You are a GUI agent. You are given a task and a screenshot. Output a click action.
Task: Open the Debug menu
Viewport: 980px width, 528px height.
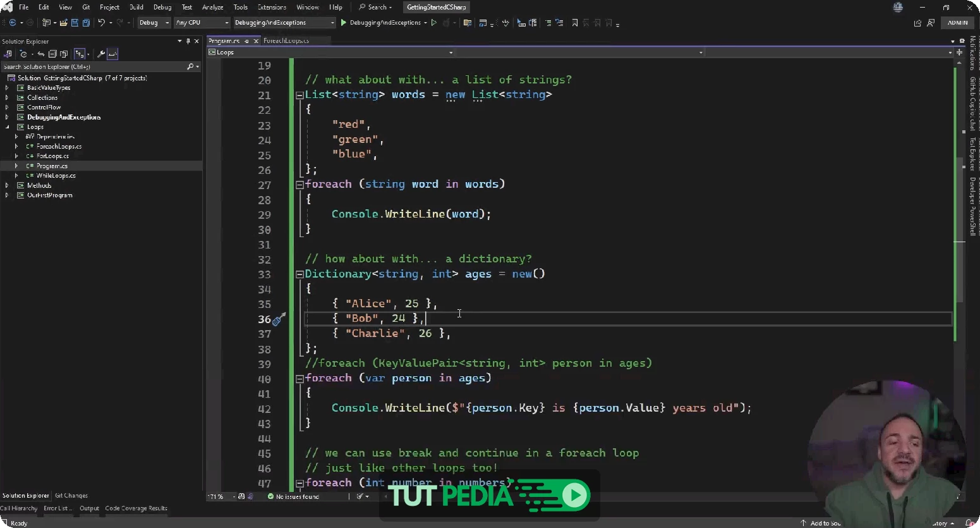162,7
